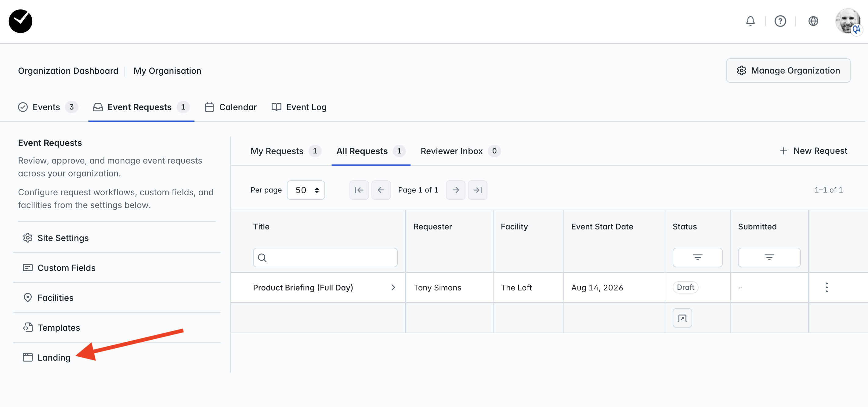Open Site Settings in sidebar
The image size is (868, 407).
pyautogui.click(x=117, y=238)
